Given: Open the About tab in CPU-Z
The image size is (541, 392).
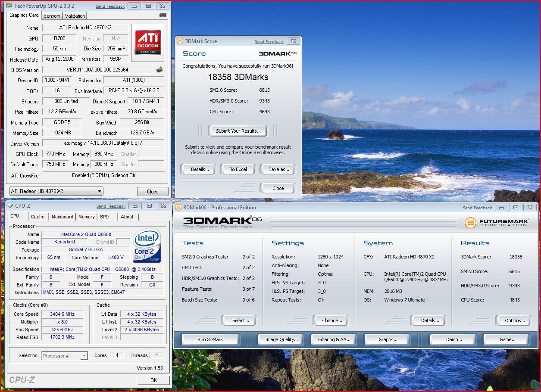Looking at the screenshot, I should [127, 217].
